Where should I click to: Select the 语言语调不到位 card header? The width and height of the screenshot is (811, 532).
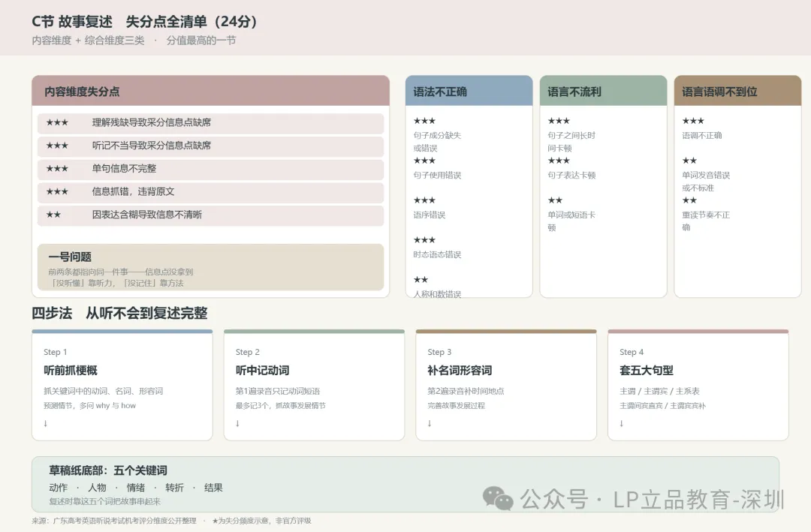point(737,91)
